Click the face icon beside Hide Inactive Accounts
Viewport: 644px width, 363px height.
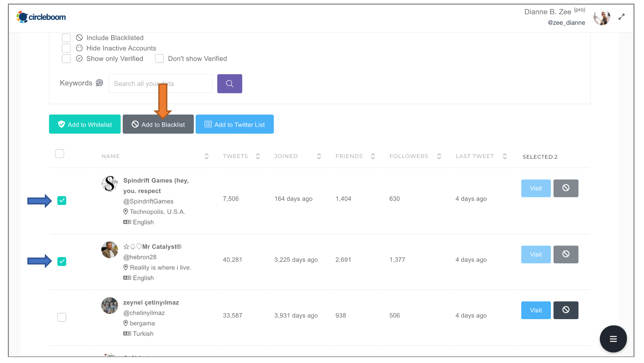(x=79, y=48)
